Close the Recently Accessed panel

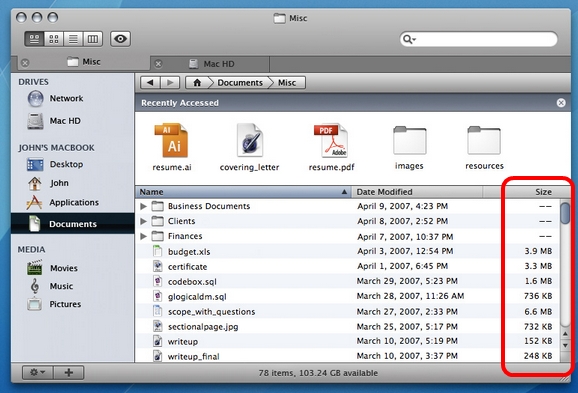tap(561, 103)
